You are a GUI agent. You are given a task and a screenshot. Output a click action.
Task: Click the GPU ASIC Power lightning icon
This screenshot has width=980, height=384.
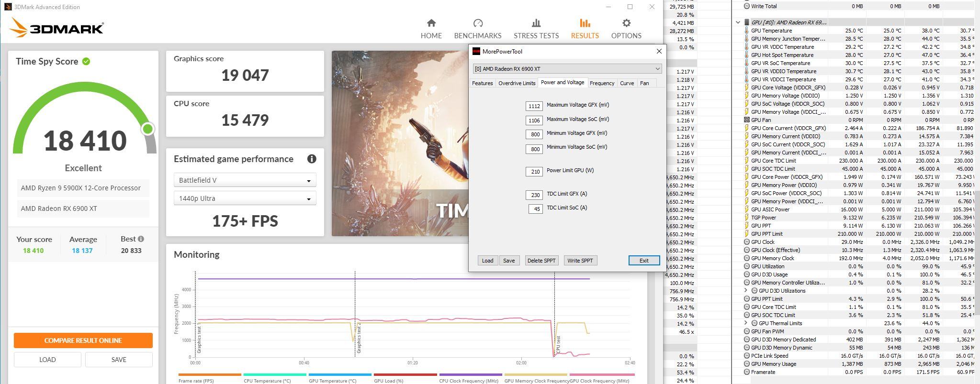pyautogui.click(x=746, y=209)
